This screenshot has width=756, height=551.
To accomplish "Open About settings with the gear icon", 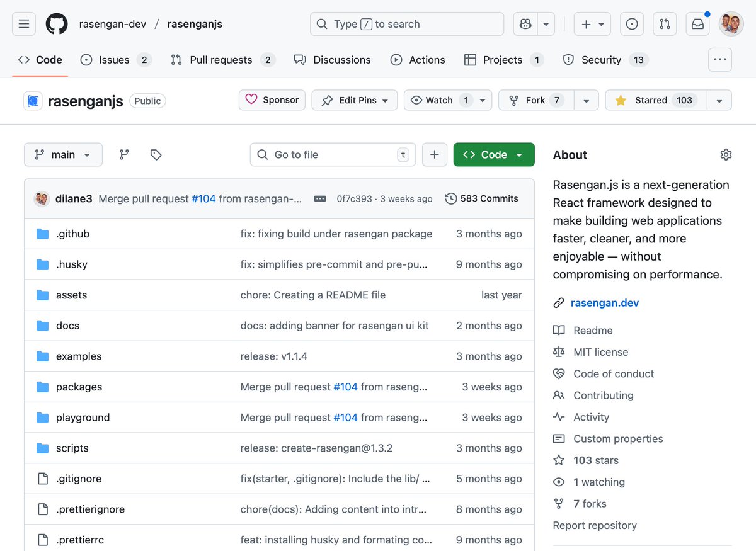I will pyautogui.click(x=726, y=154).
